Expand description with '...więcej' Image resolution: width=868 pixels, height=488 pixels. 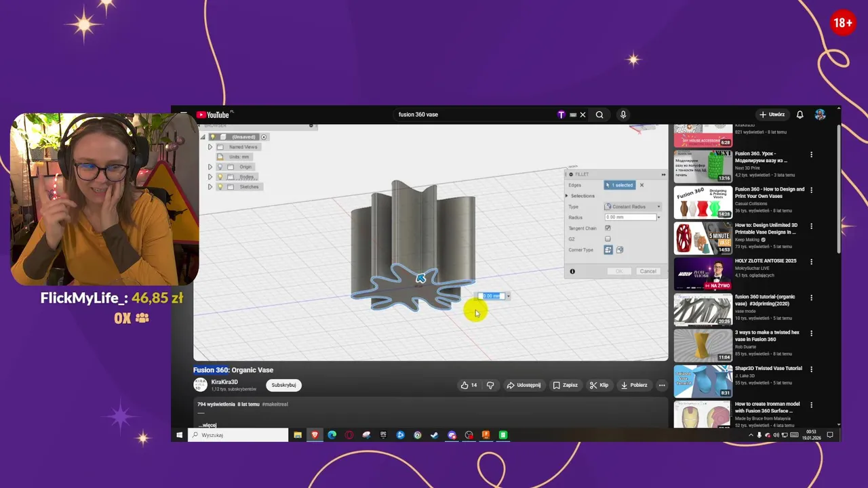(208, 425)
